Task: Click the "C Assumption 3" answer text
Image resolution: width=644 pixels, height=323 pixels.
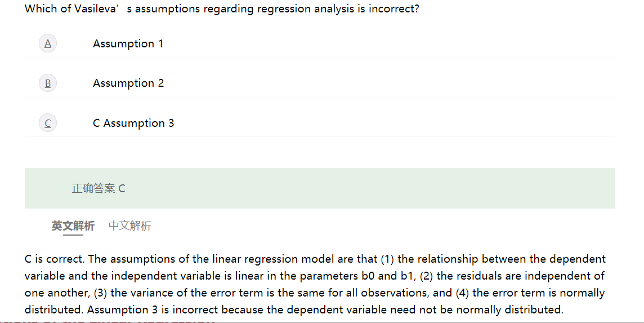Action: point(133,123)
